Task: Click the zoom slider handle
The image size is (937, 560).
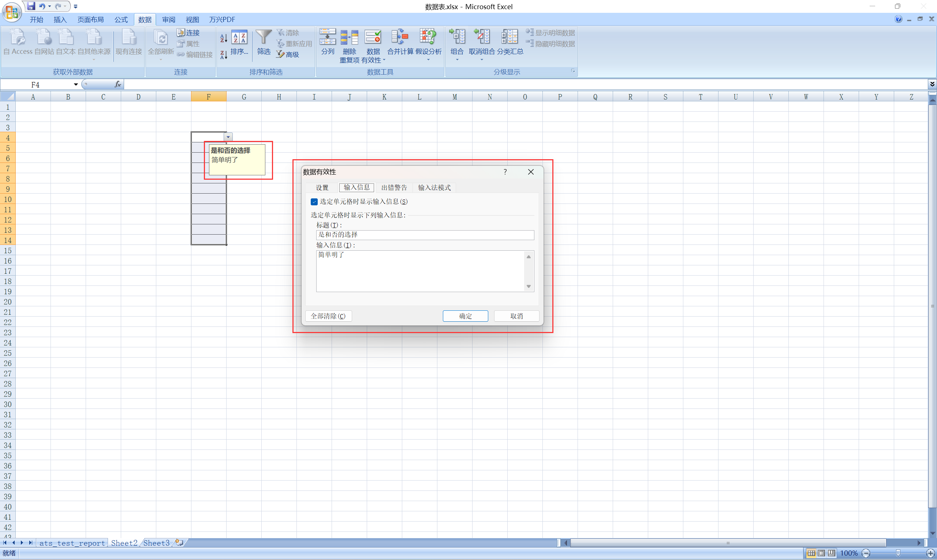Action: (898, 553)
